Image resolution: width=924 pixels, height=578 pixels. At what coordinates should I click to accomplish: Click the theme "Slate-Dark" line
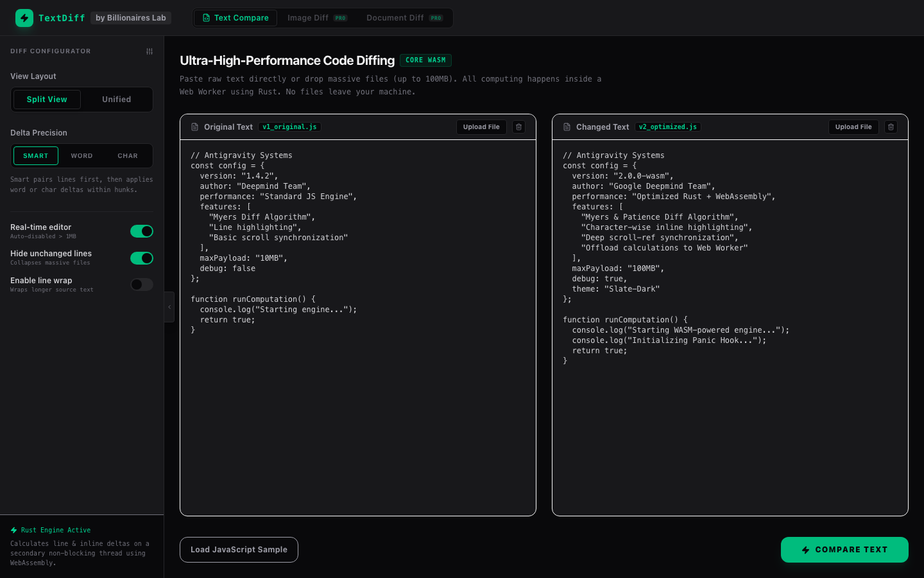(x=616, y=289)
